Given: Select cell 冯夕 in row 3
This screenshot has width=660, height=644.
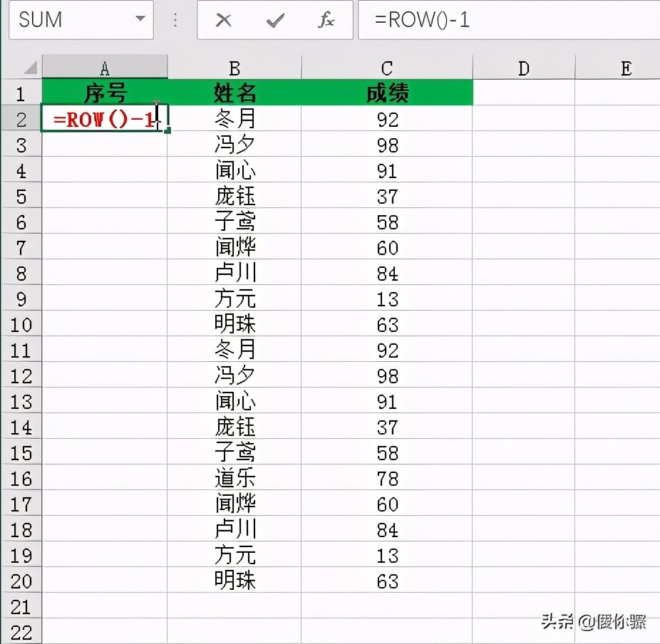Looking at the screenshot, I should (234, 145).
